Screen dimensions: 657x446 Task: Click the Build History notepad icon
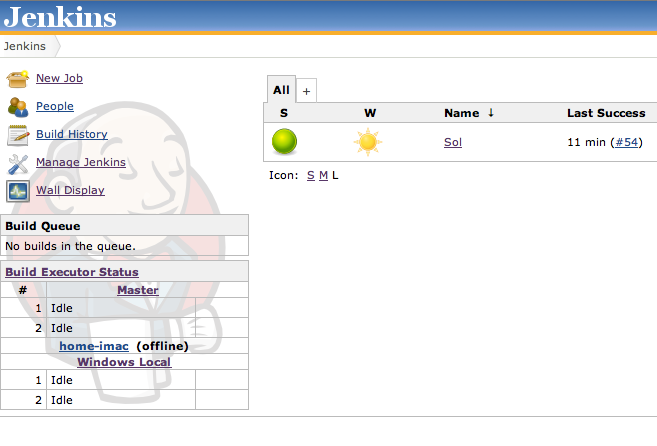18,135
